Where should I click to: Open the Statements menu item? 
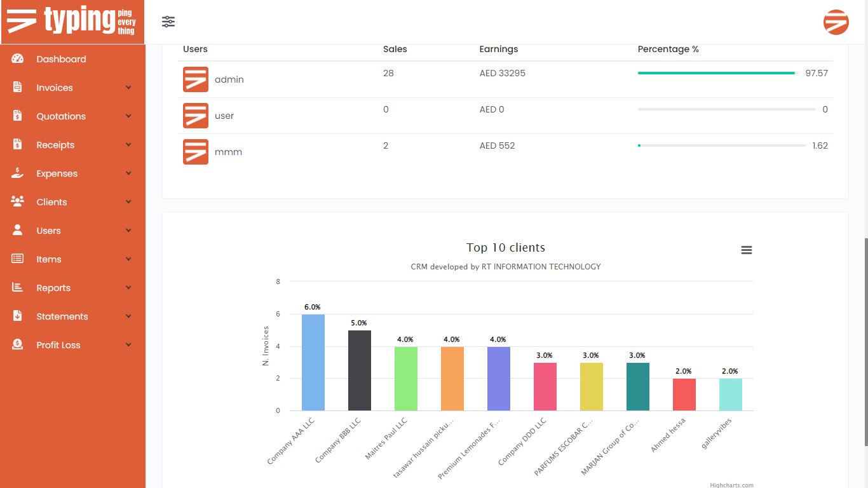[62, 316]
